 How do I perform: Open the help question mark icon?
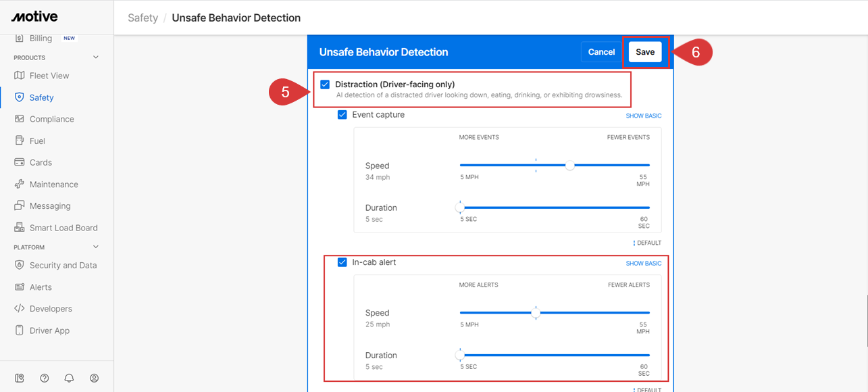(45, 378)
